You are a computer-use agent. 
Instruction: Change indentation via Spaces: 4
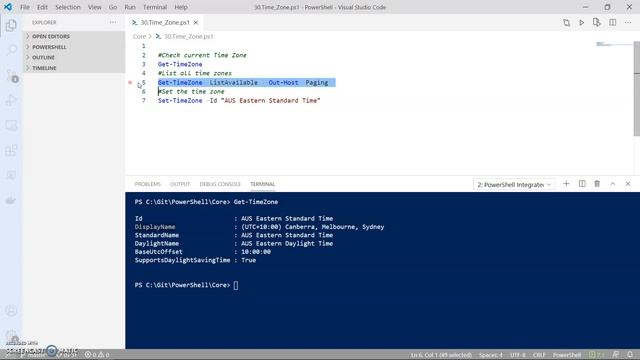tap(491, 355)
